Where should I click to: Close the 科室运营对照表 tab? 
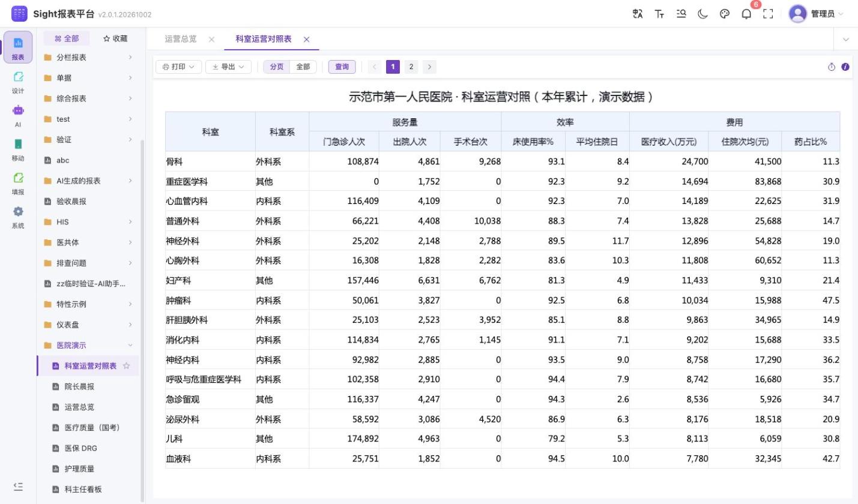(x=306, y=39)
